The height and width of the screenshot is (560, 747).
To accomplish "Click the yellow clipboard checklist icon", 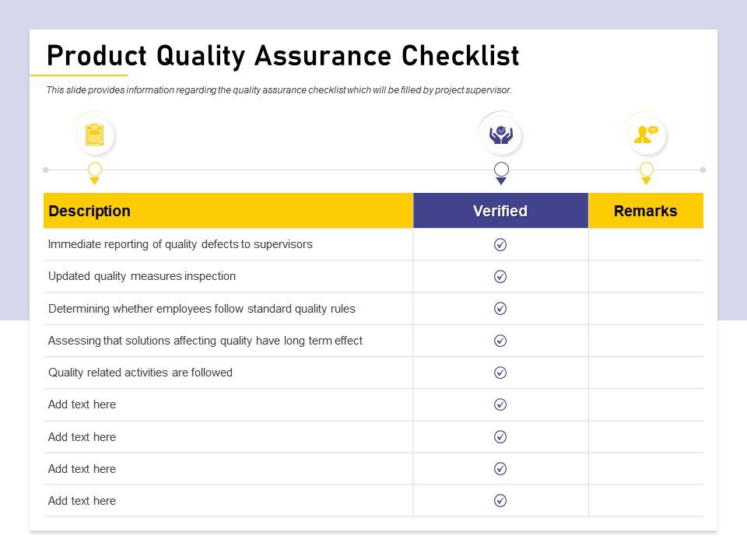I will [x=95, y=135].
